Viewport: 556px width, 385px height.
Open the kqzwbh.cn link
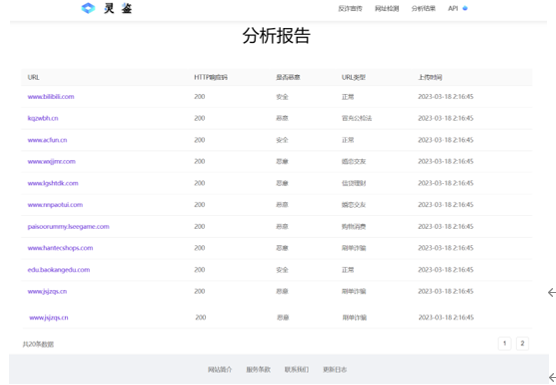click(x=43, y=118)
